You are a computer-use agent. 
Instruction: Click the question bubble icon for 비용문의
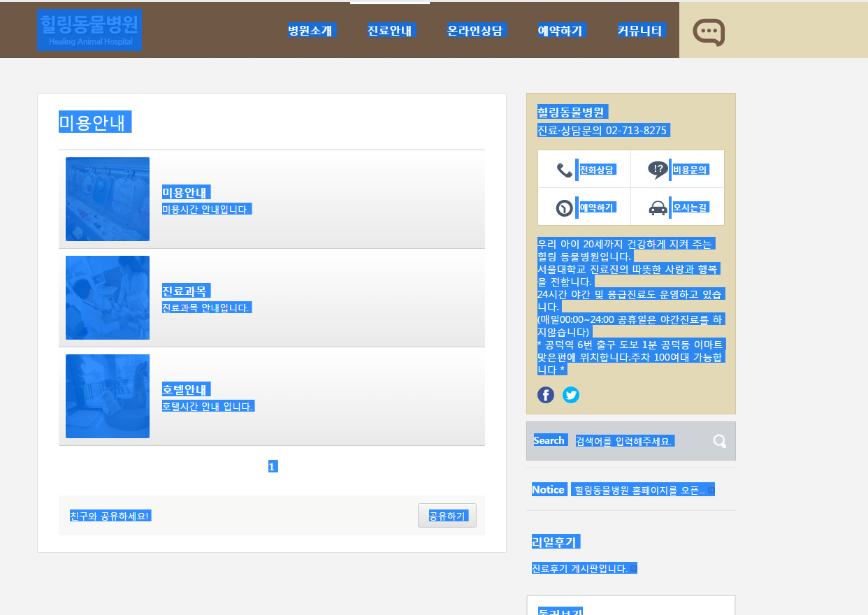[x=658, y=170]
